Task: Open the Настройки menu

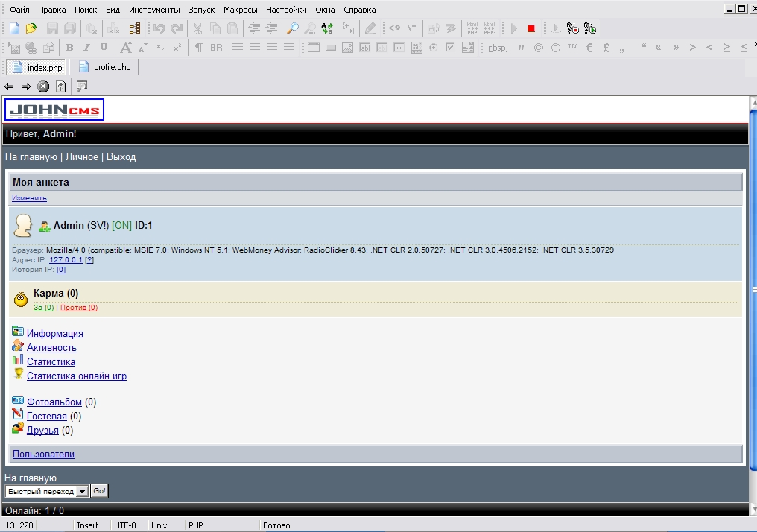Action: coord(286,10)
